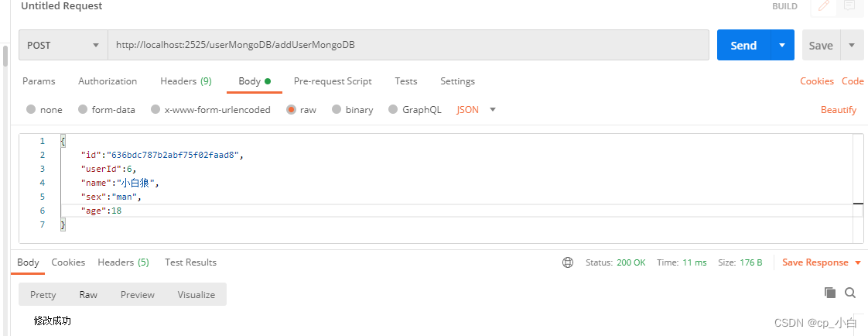Image resolution: width=868 pixels, height=336 pixels.
Task: Copy the response with the copy icon
Action: coord(830,293)
